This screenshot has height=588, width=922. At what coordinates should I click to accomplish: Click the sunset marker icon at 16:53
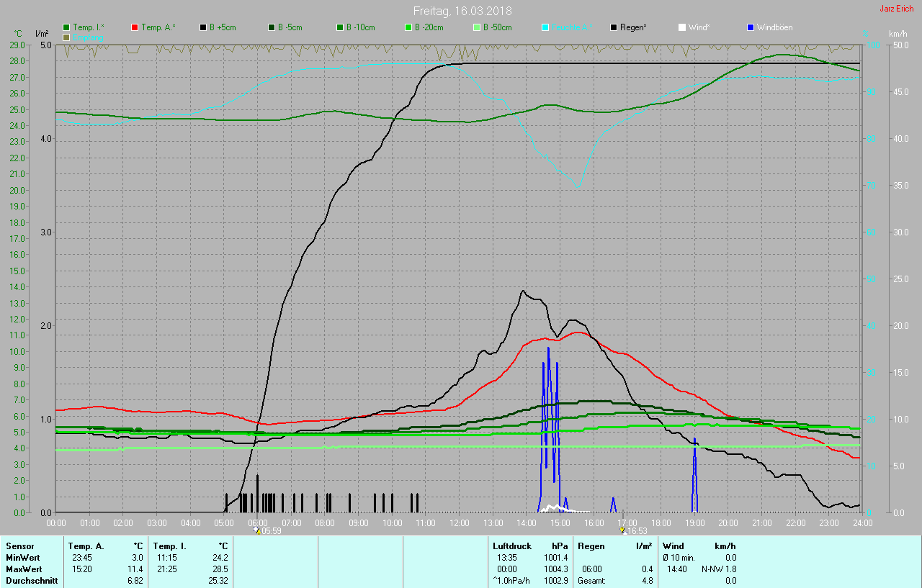click(x=623, y=530)
